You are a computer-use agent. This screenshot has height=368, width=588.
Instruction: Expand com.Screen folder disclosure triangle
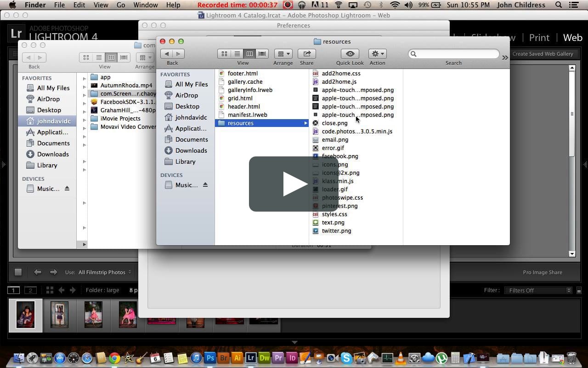[x=84, y=95]
